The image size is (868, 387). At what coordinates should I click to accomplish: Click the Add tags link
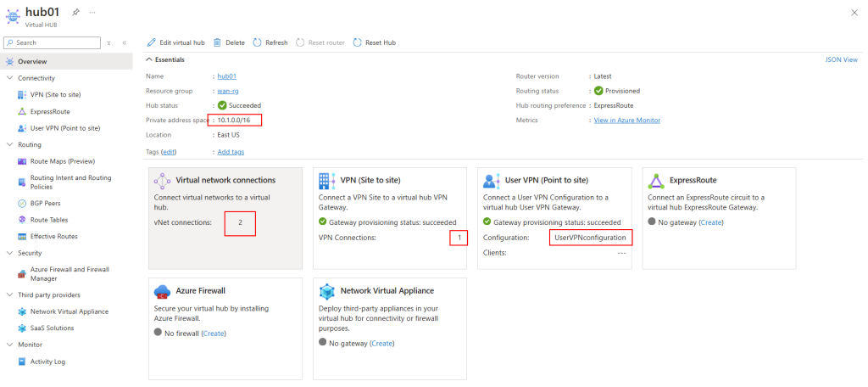pos(231,152)
